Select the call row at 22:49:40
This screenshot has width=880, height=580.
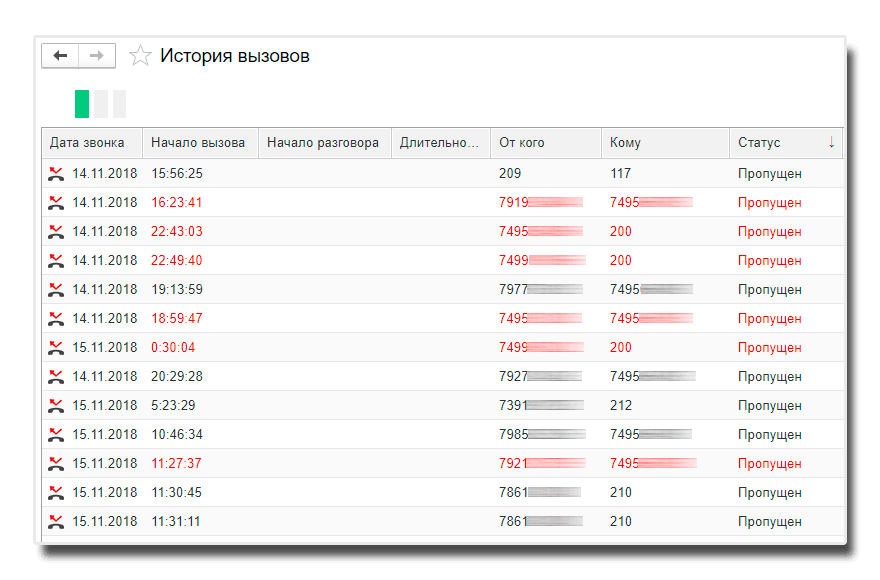click(x=443, y=261)
